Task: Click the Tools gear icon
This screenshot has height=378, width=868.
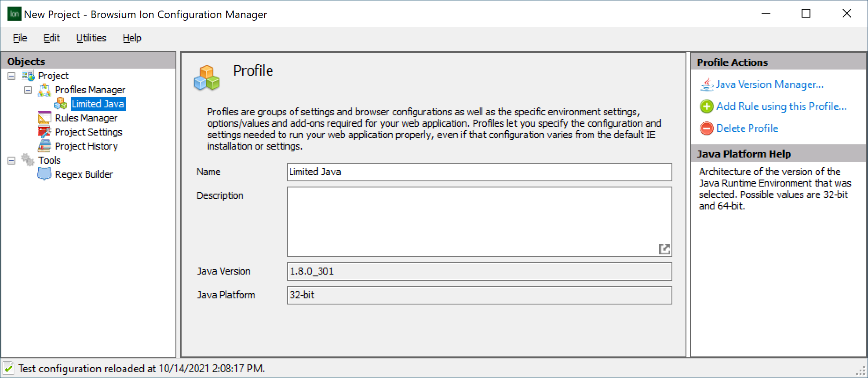Action: point(28,160)
